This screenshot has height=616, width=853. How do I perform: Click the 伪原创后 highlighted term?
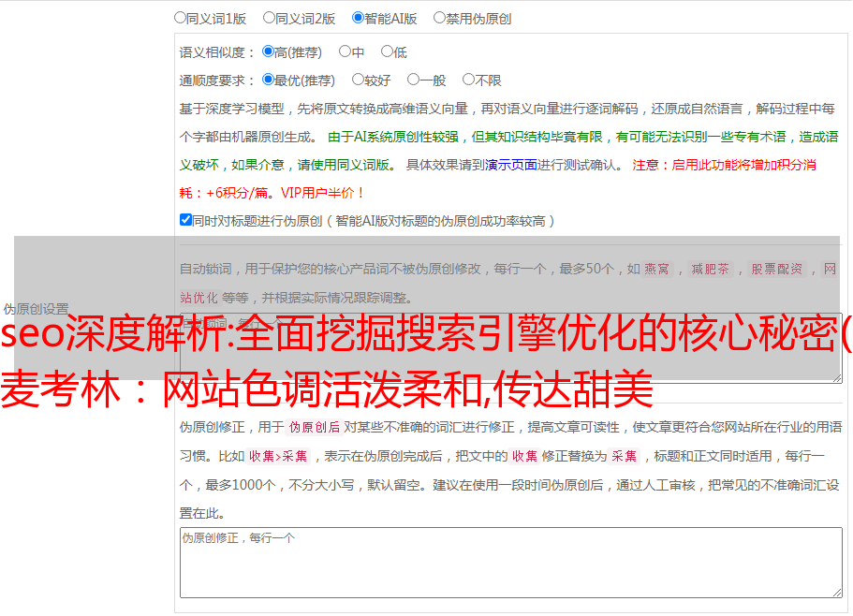(x=315, y=427)
